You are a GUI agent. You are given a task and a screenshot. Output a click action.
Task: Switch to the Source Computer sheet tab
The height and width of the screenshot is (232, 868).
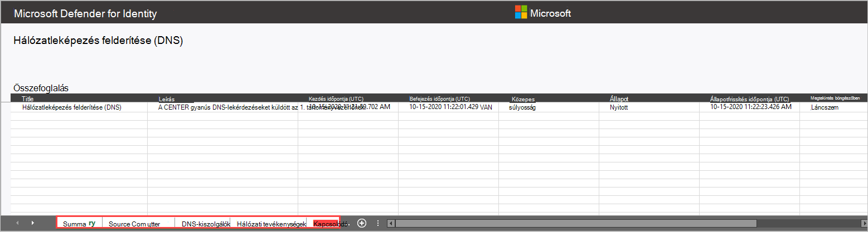point(138,224)
